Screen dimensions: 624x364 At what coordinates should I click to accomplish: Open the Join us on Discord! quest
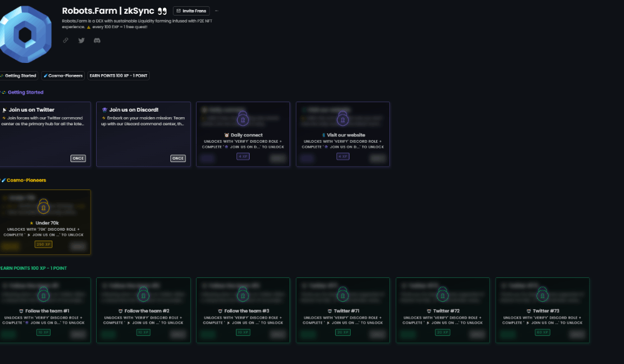144,134
